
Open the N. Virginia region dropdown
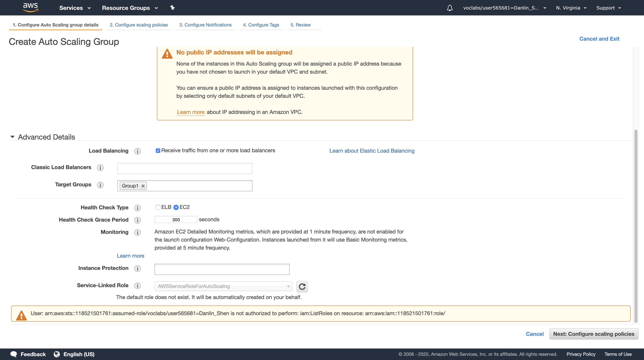[x=571, y=8]
